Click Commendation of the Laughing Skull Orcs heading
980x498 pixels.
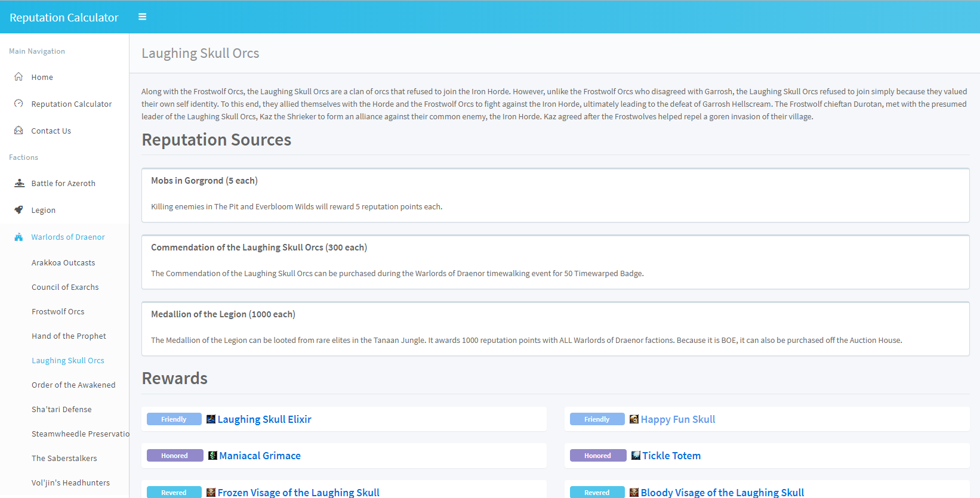(x=259, y=248)
